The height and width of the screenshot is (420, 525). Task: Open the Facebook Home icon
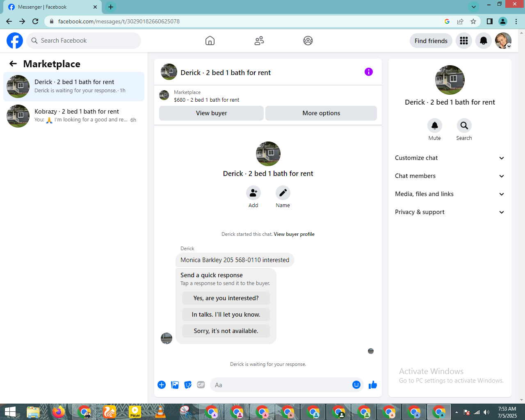tap(210, 41)
